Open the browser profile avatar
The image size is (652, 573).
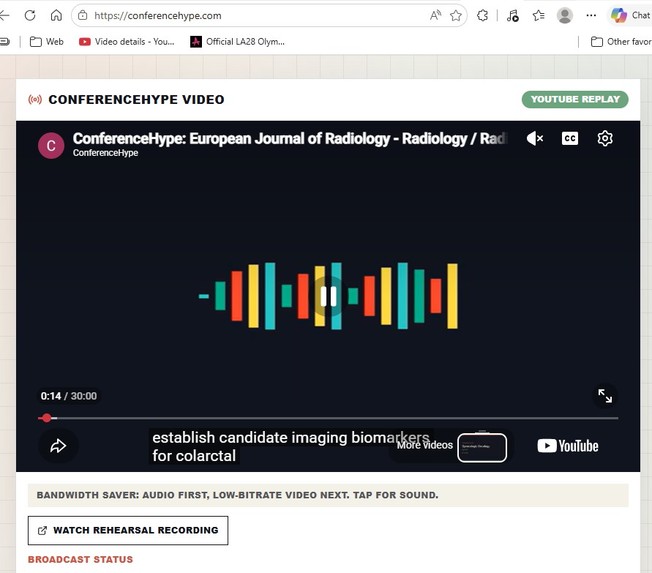pyautogui.click(x=565, y=16)
